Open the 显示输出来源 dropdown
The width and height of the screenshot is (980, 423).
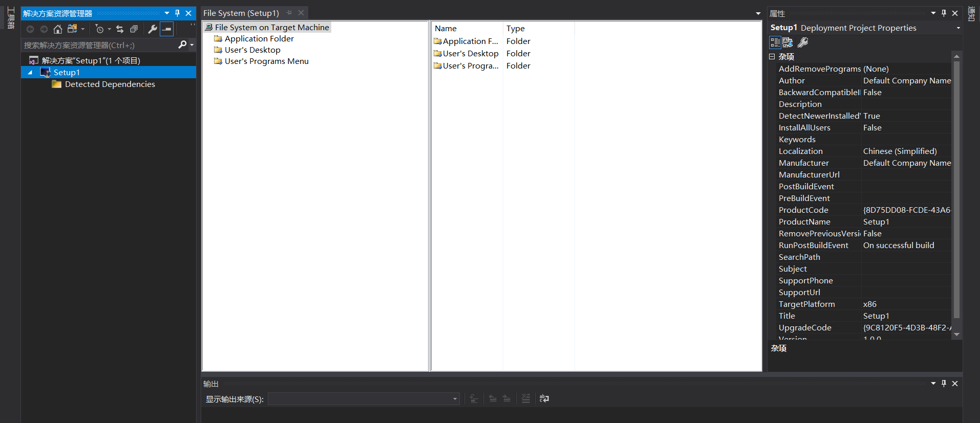[455, 399]
